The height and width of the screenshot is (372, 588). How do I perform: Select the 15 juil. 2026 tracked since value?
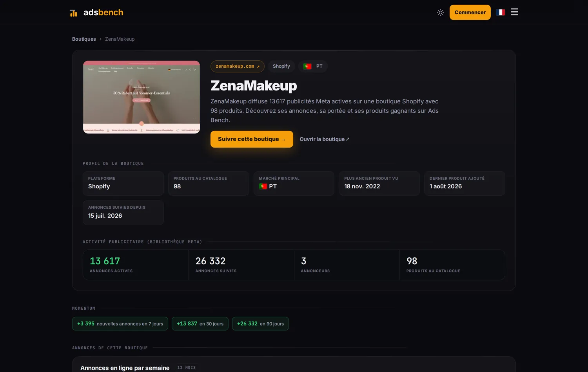105,216
